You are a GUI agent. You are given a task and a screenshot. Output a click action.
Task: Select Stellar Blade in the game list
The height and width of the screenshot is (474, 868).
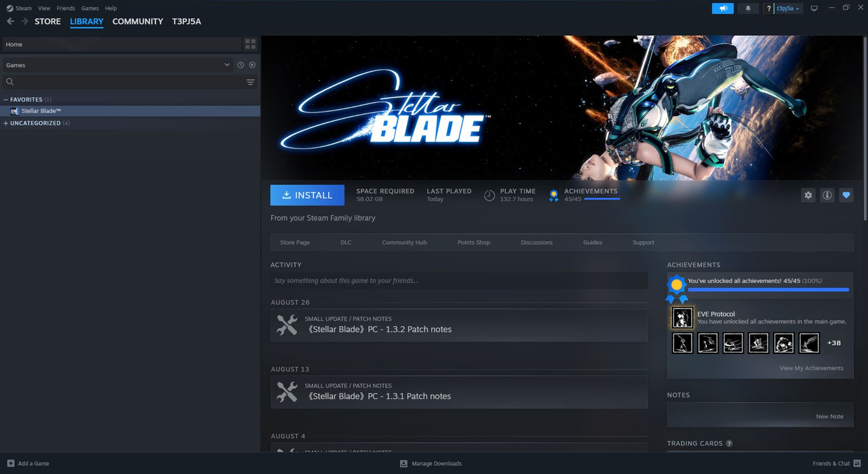pos(130,111)
